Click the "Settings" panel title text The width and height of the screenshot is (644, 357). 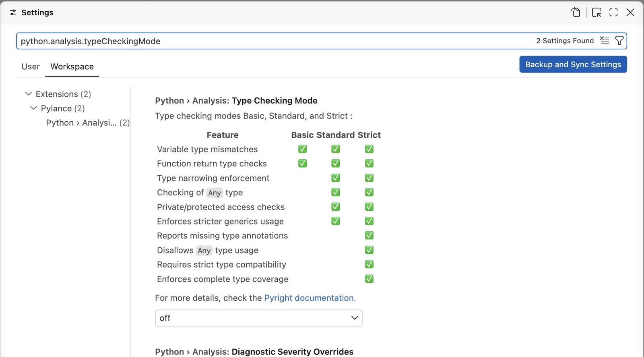[x=37, y=12]
